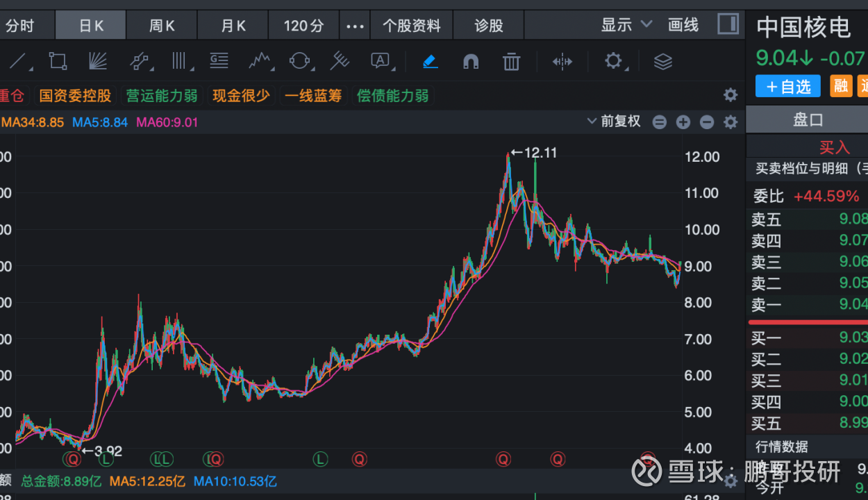Open the 个股资料 tab
868x500 pixels.
coord(412,26)
